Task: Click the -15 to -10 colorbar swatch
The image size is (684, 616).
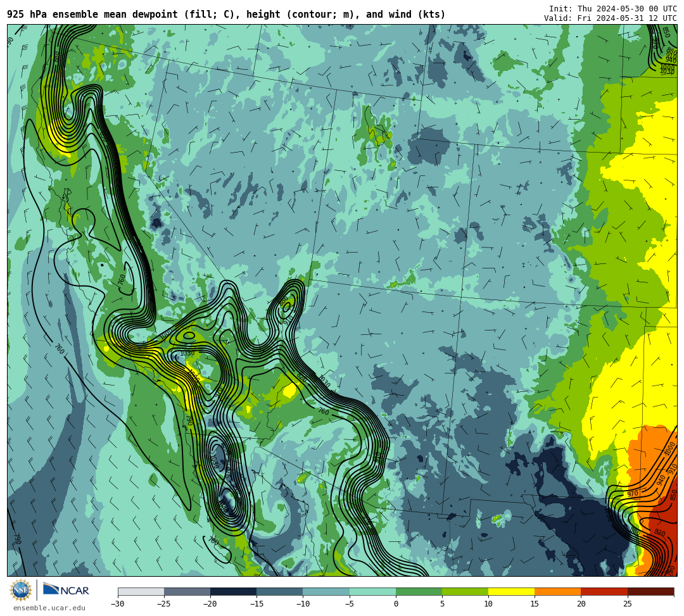Action: 280,591
